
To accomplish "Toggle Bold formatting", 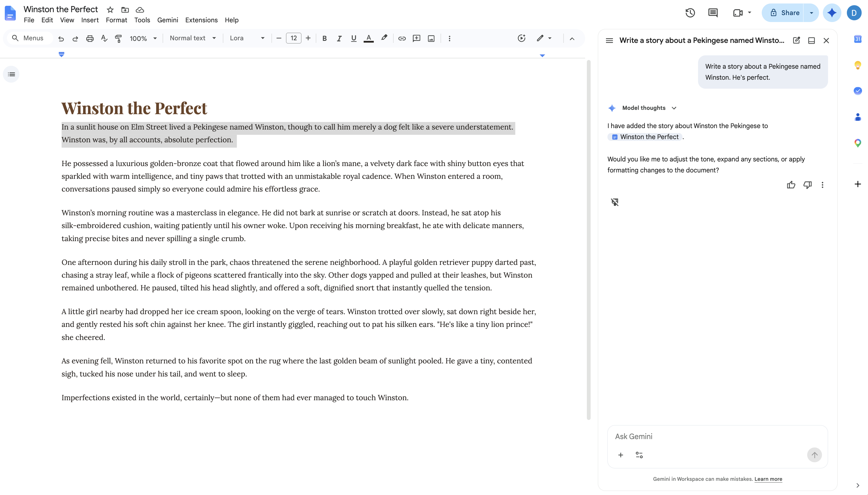I will coord(324,39).
